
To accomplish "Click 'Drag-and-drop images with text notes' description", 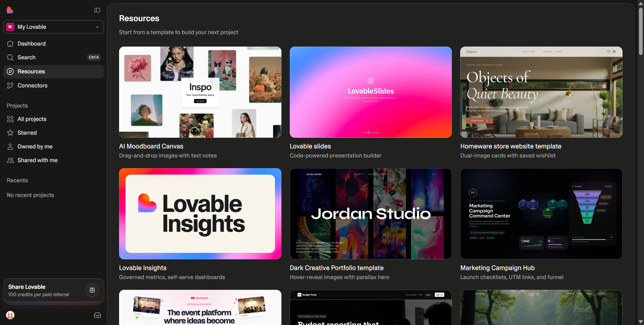I will tap(168, 155).
